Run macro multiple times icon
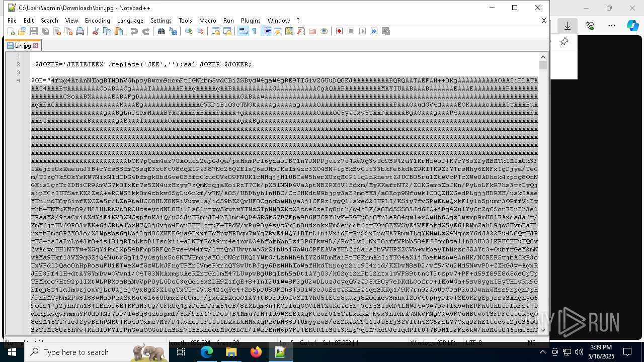Image resolution: width=644 pixels, height=362 pixels. pyautogui.click(x=374, y=31)
